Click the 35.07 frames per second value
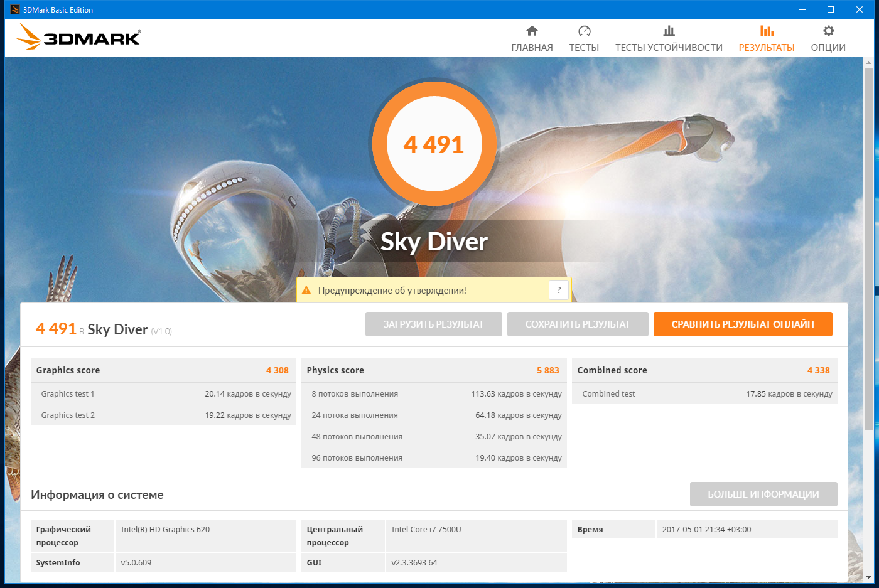The height and width of the screenshot is (588, 879). [x=519, y=437]
